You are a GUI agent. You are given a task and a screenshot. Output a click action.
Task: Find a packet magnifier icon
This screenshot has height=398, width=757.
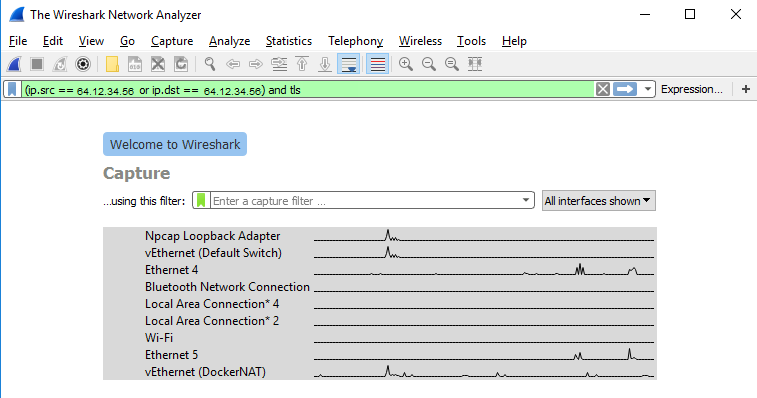[x=210, y=64]
